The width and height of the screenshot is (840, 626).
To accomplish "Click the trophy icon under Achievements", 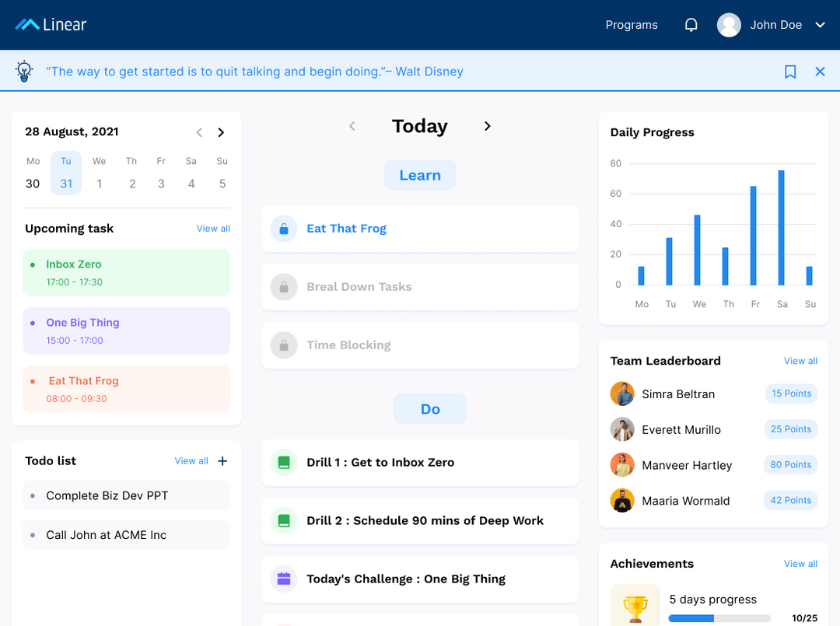I will pos(635,605).
